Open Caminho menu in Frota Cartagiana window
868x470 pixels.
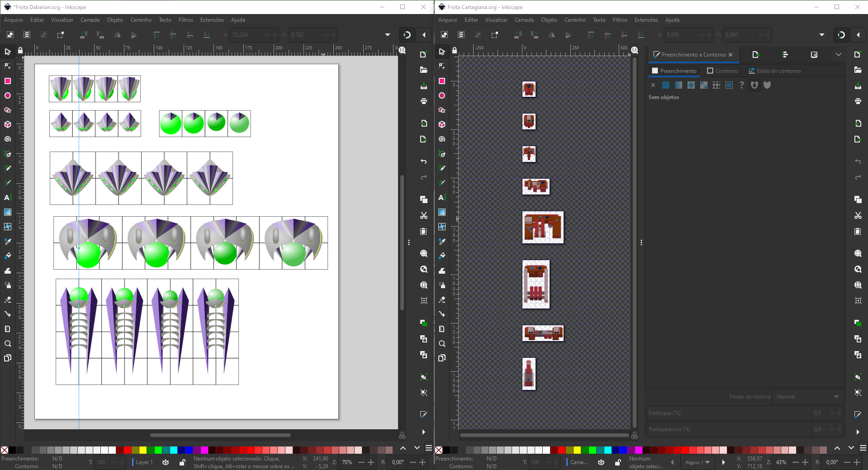pyautogui.click(x=575, y=20)
